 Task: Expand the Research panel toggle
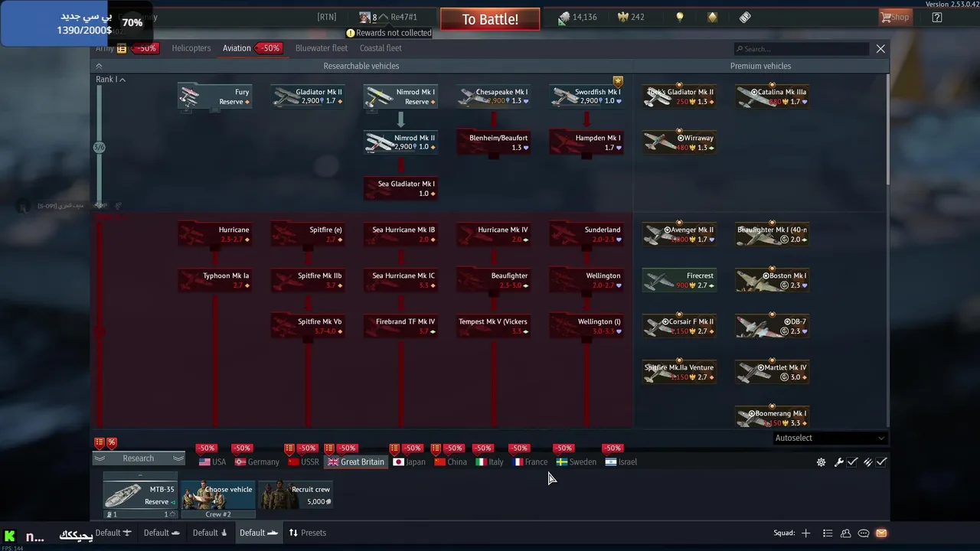point(139,458)
